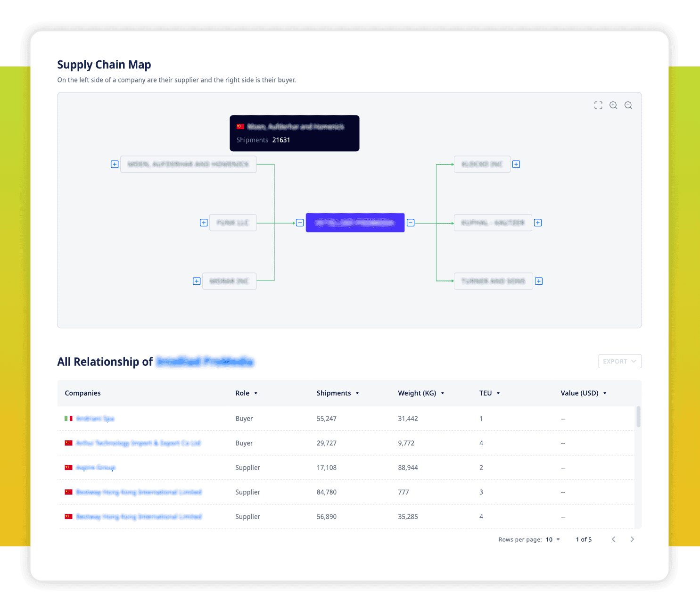Click the '1 of 5' page indicator
Image resolution: width=700 pixels, height=612 pixels.
584,539
